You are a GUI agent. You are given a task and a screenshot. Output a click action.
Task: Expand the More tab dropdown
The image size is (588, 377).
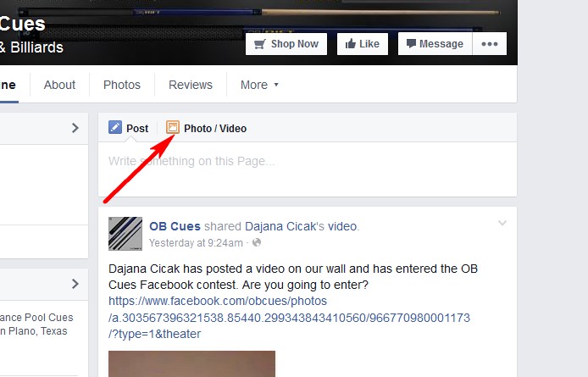259,85
